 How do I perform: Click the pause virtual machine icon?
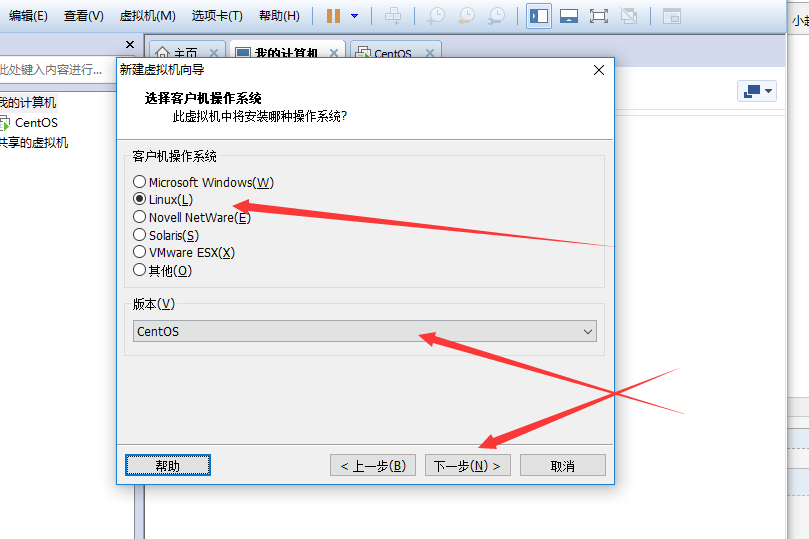[x=333, y=16]
